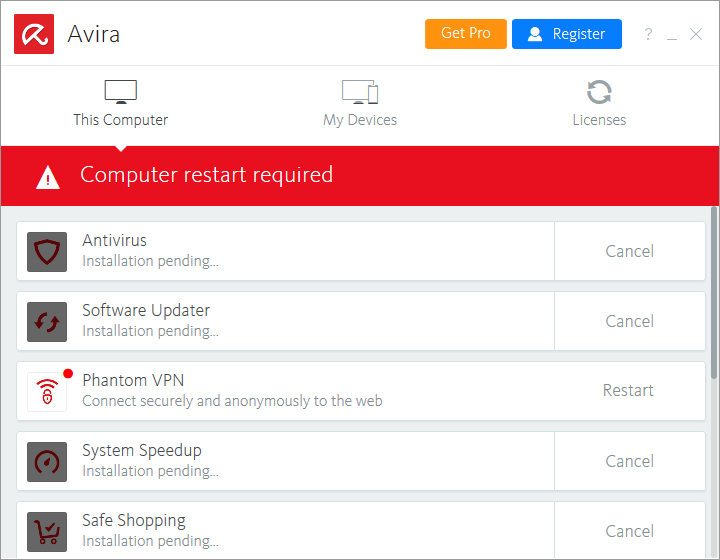The height and width of the screenshot is (560, 720).
Task: Click the Software Updater arrows icon
Action: click(47, 321)
